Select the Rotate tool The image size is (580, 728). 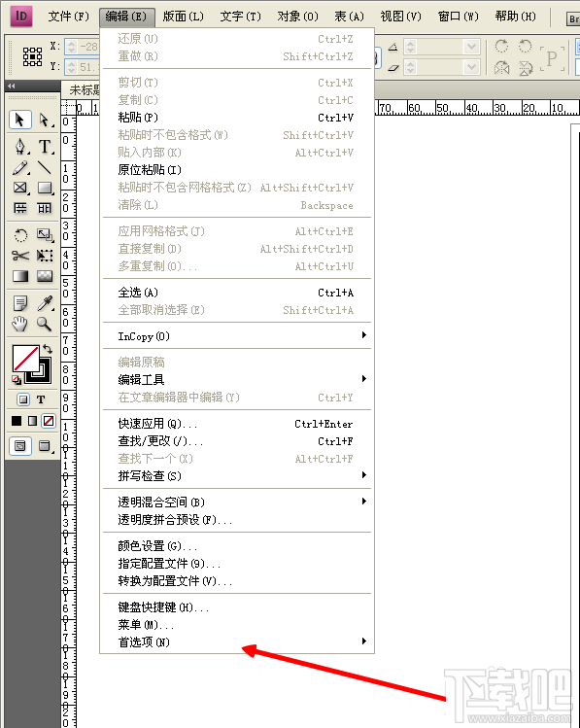pos(20,235)
